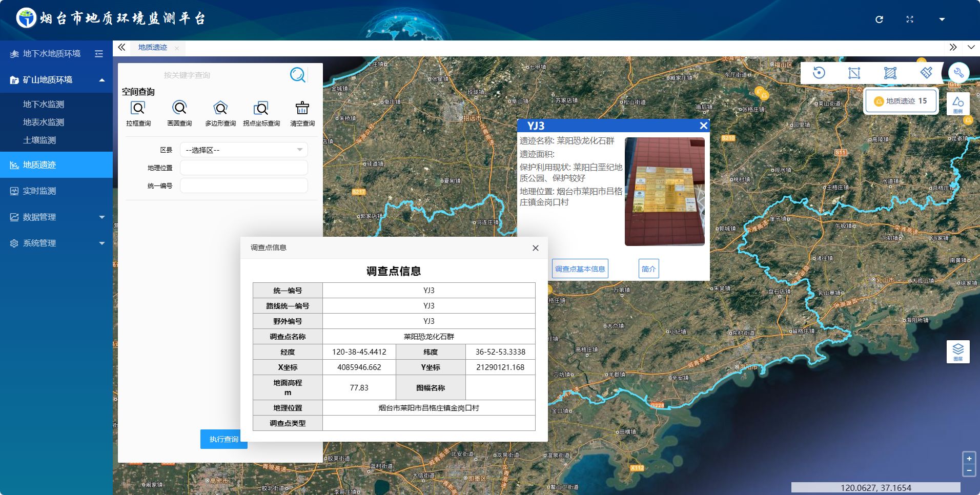Open the 图层 layers panel button
The height and width of the screenshot is (495, 980).
tap(957, 352)
